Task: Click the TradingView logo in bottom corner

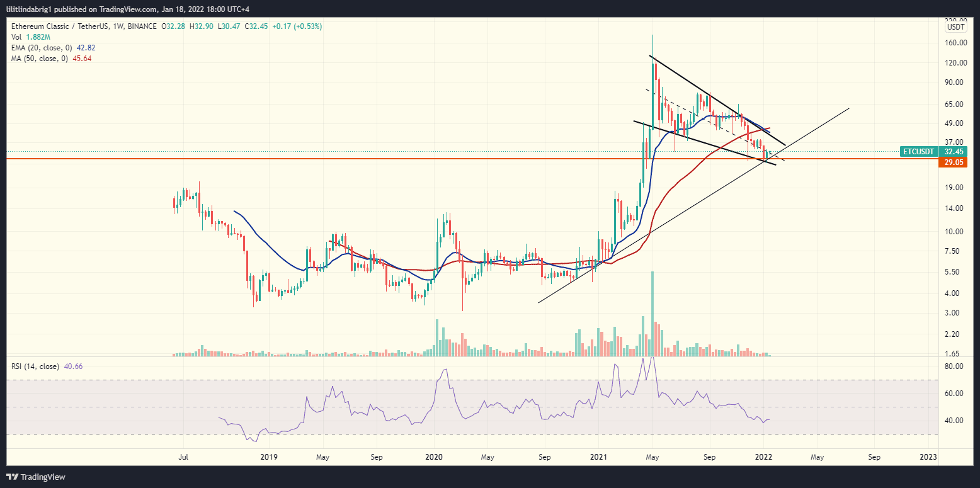Action: [31, 477]
